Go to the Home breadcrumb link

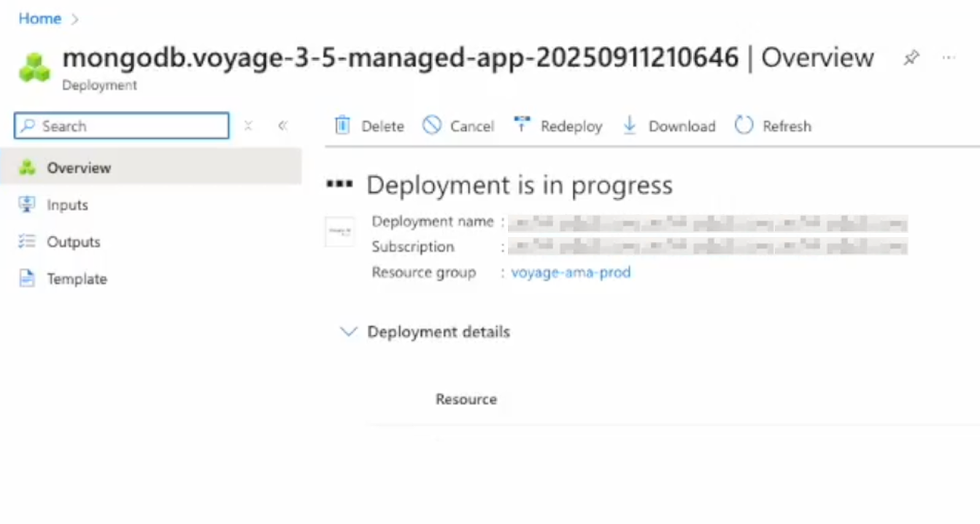pyautogui.click(x=39, y=19)
